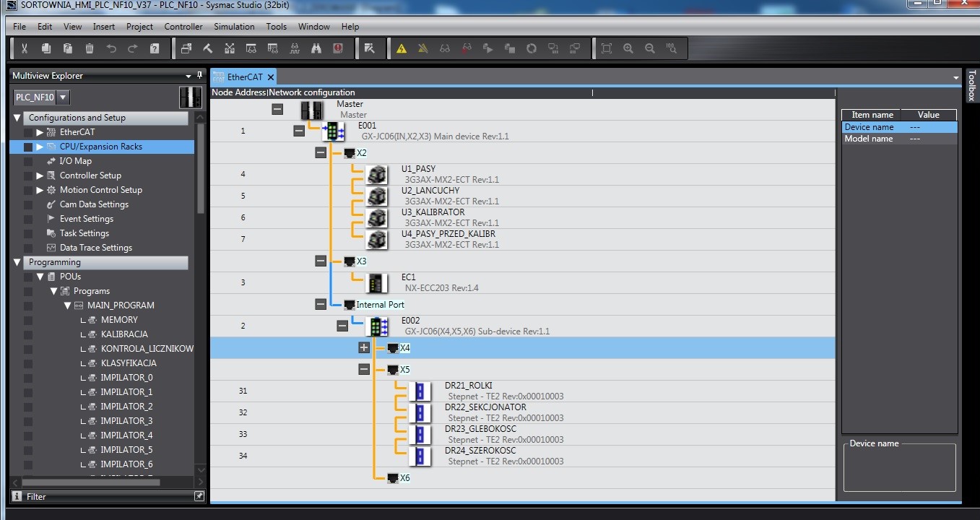Click the Cut scissors toolbar icon
The image size is (980, 520).
pyautogui.click(x=25, y=48)
